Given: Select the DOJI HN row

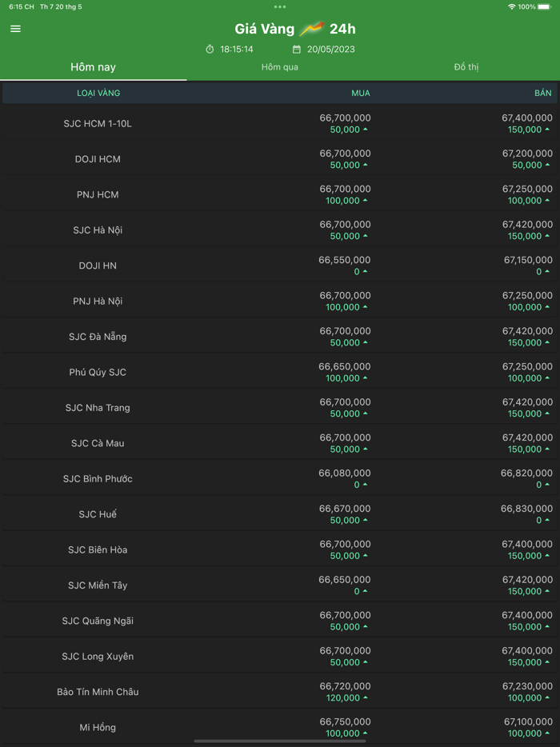Looking at the screenshot, I should click(280, 266).
